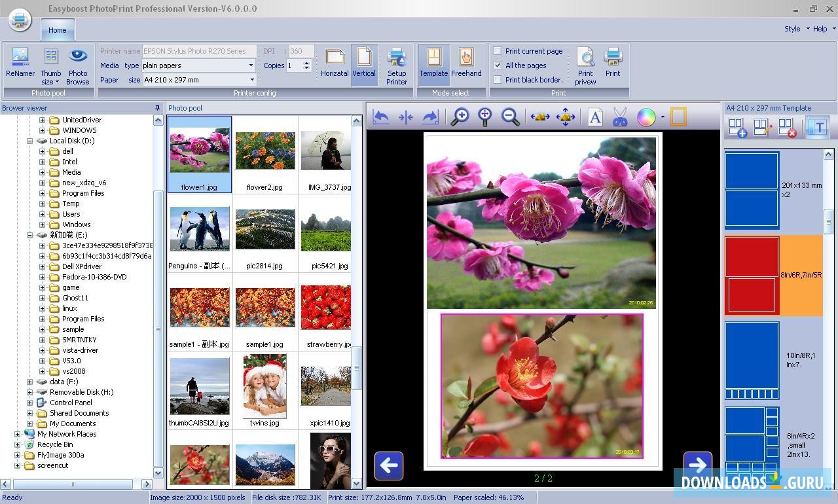Open the color wheel picker
Screen dimensions: 838x504
pos(646,117)
